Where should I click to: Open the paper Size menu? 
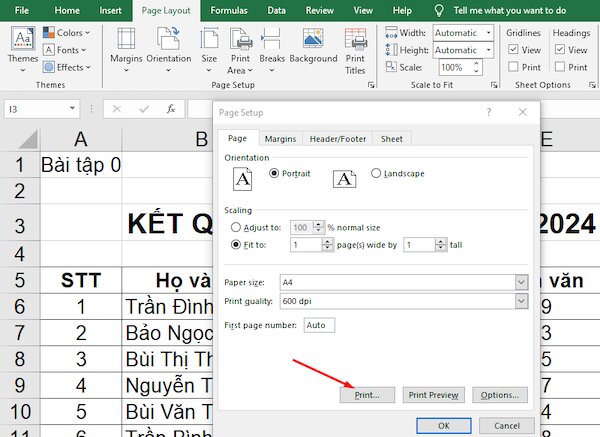tap(209, 50)
